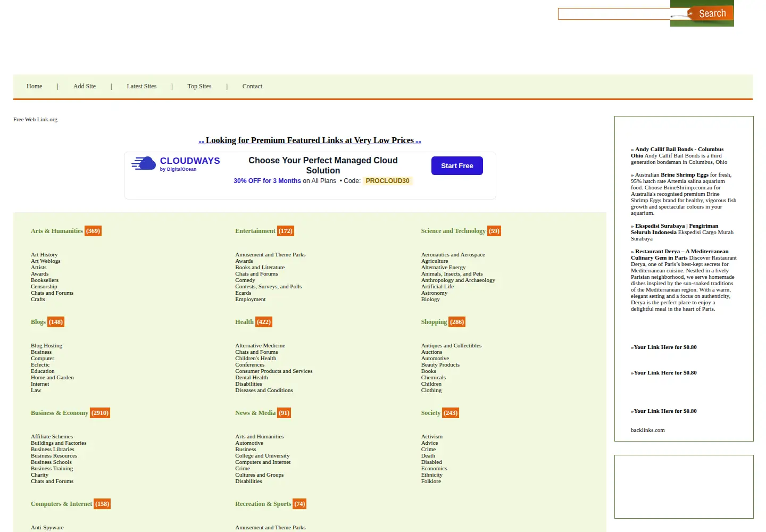Open the Science and Technology category

(x=453, y=231)
